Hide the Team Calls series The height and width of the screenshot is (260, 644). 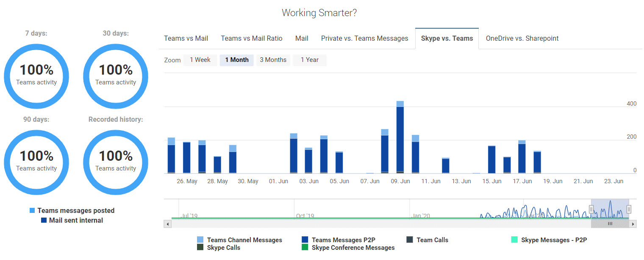(432, 240)
